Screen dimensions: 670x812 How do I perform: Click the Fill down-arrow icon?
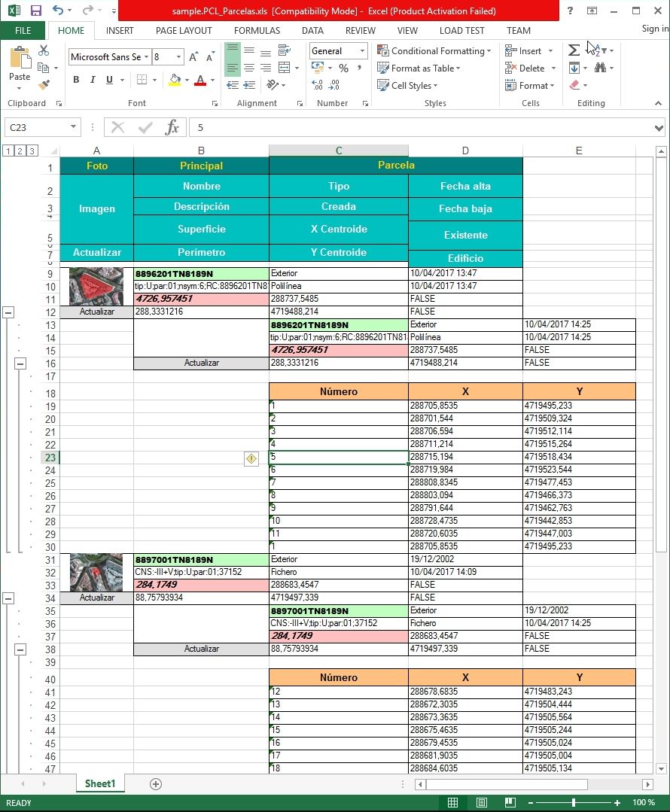pyautogui.click(x=574, y=68)
